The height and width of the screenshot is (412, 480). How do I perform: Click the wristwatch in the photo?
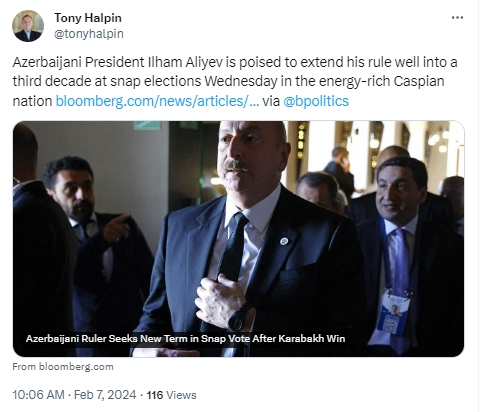pos(238,319)
